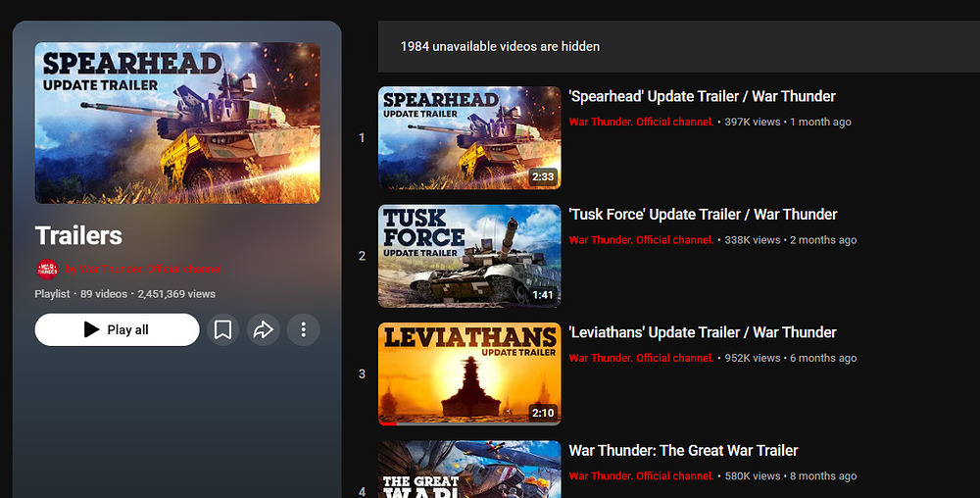Open the three-dot more options menu
Viewport: 980px width, 498px height.
tap(303, 330)
